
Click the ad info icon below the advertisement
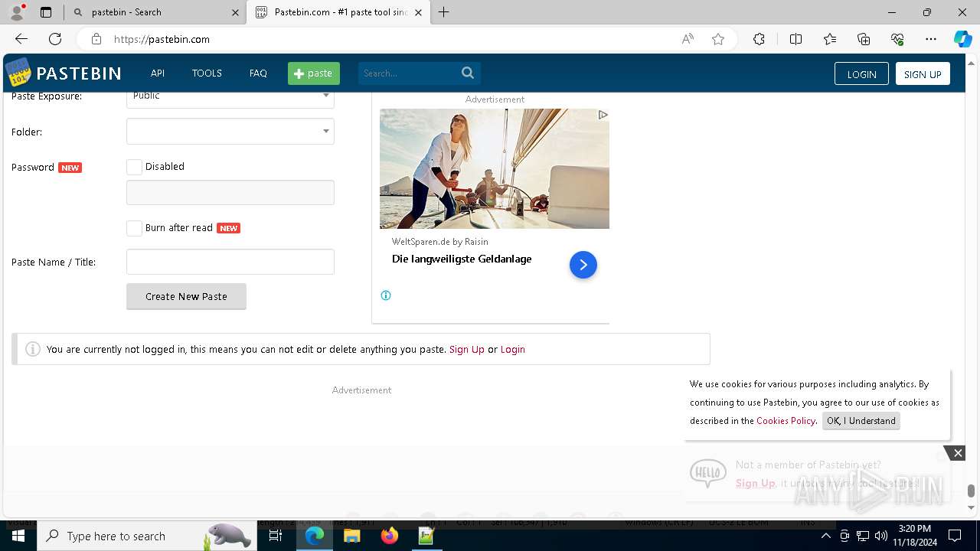[386, 295]
